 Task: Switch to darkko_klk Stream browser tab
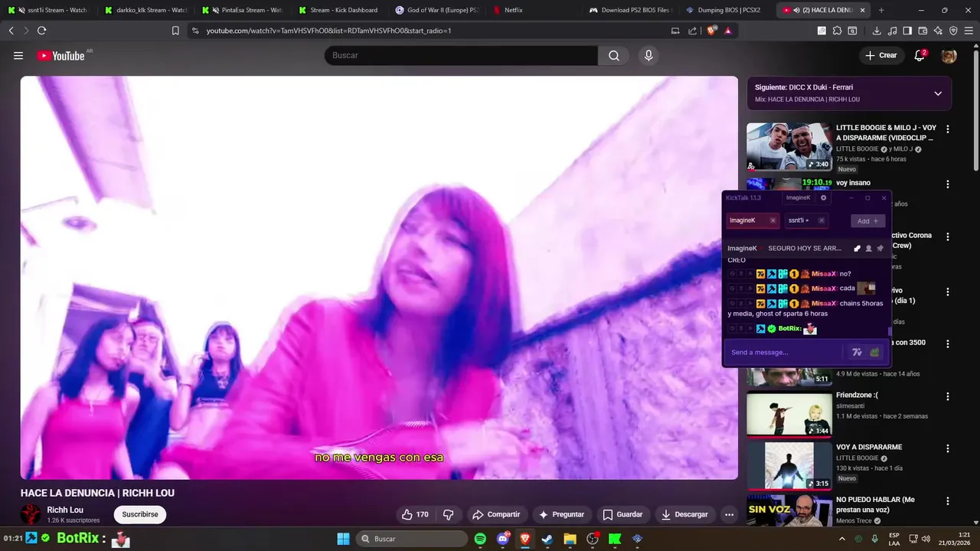(x=145, y=10)
